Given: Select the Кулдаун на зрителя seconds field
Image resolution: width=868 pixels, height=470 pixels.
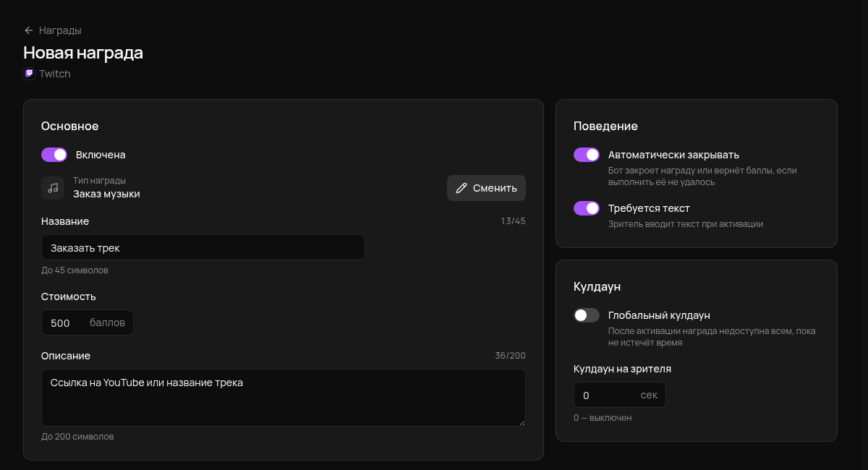Looking at the screenshot, I should tap(620, 395).
